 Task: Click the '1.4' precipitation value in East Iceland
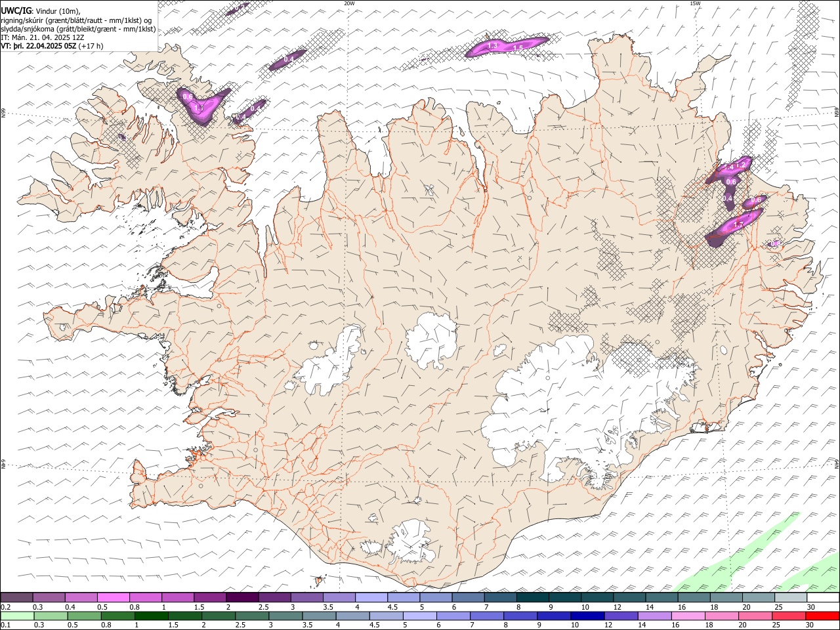point(729,168)
